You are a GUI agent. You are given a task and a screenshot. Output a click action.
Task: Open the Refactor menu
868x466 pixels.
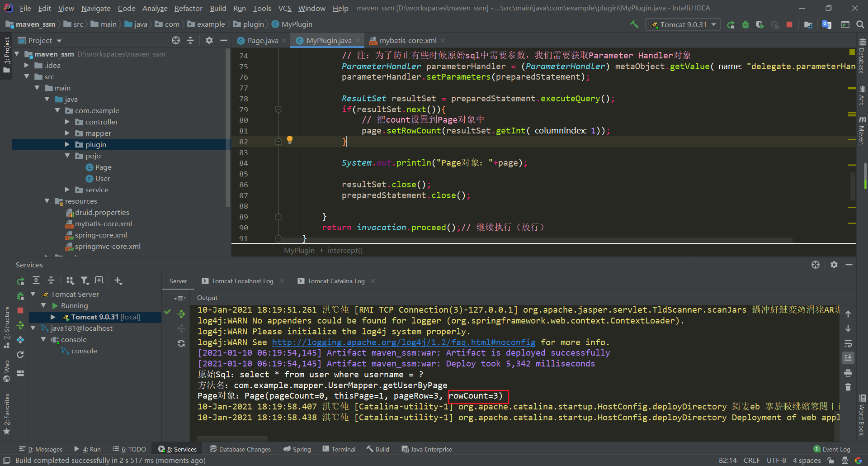(188, 8)
